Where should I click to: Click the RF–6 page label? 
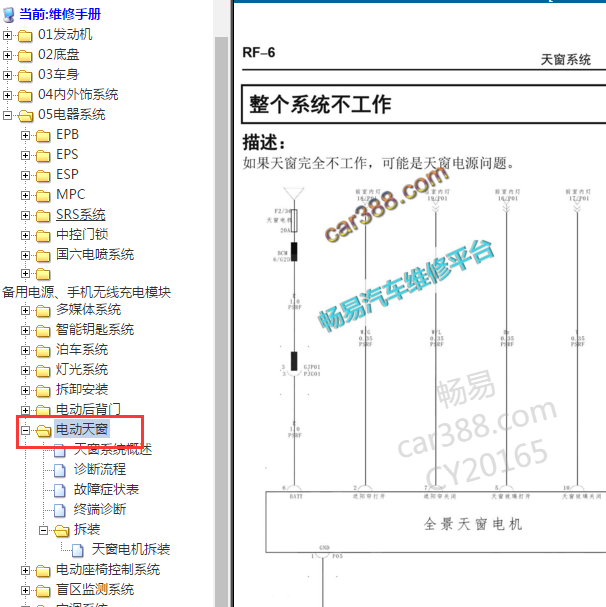point(259,53)
